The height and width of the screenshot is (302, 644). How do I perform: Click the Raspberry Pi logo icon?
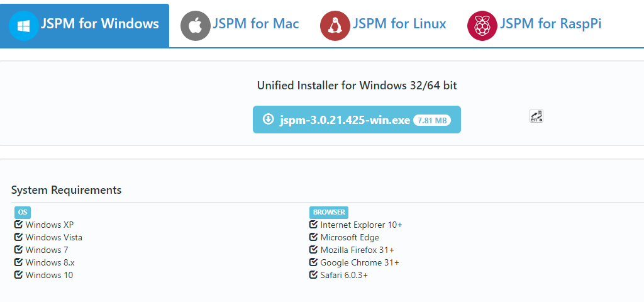pos(482,26)
